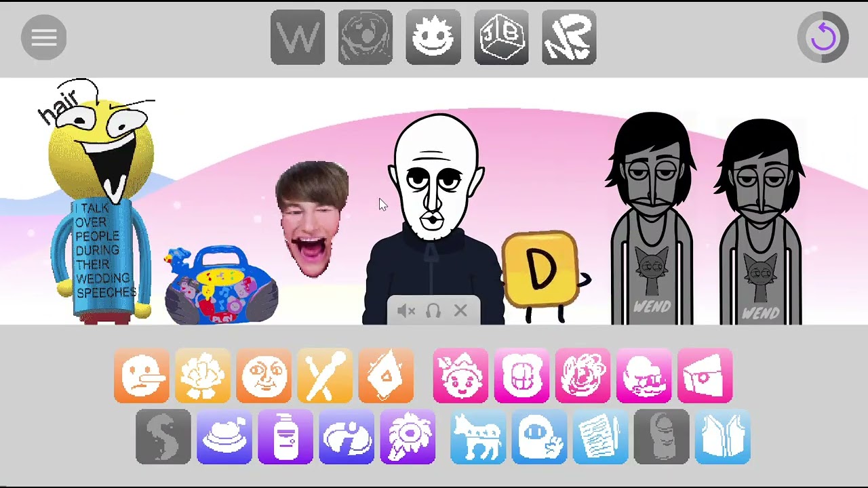
Task: Pick the long-nose face orange sound icon
Action: pyautogui.click(x=142, y=375)
